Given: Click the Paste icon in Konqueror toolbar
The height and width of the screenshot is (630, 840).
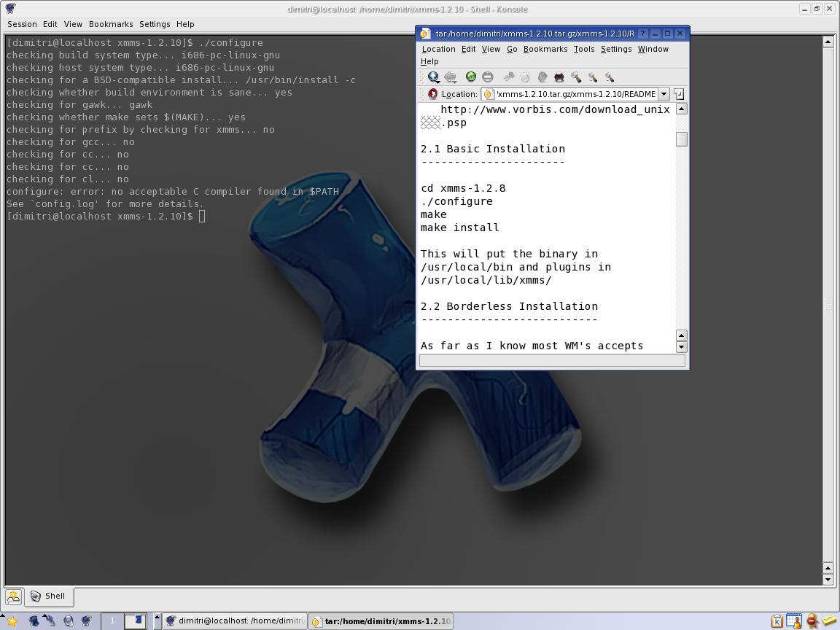Looking at the screenshot, I should tap(542, 77).
